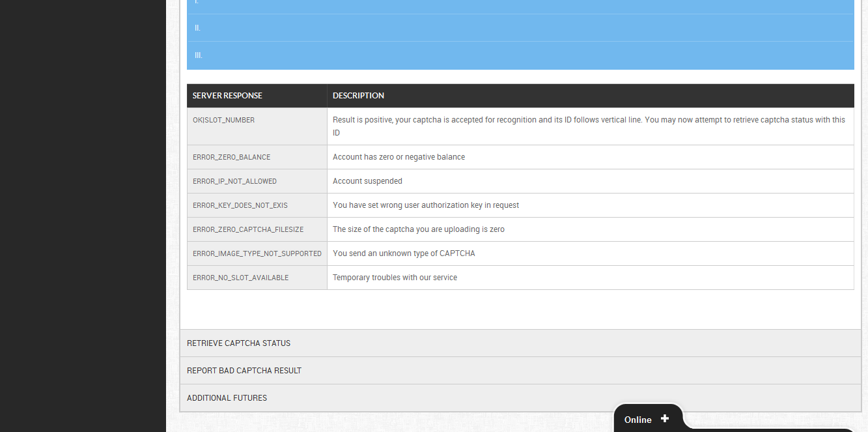Click 'Temporary troubles with our service' text

[395, 278]
